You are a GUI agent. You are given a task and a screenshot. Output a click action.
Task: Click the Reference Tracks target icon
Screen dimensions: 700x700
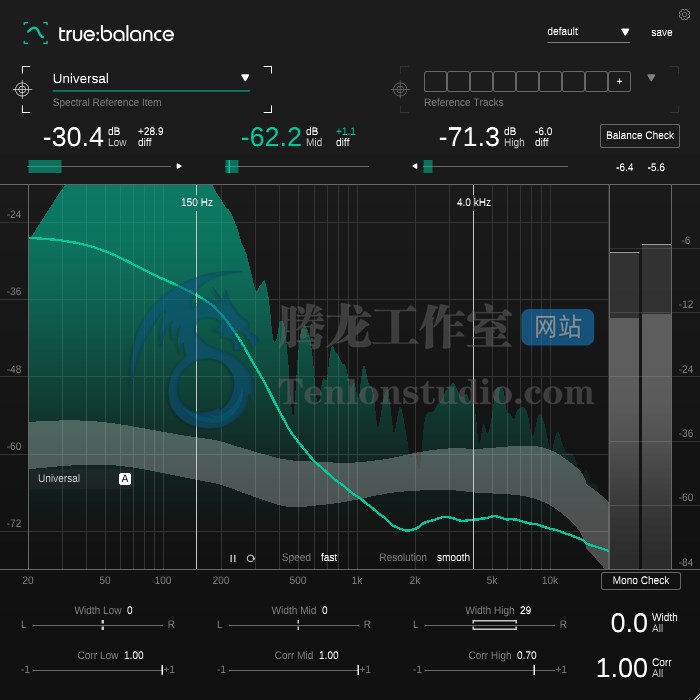tap(400, 89)
